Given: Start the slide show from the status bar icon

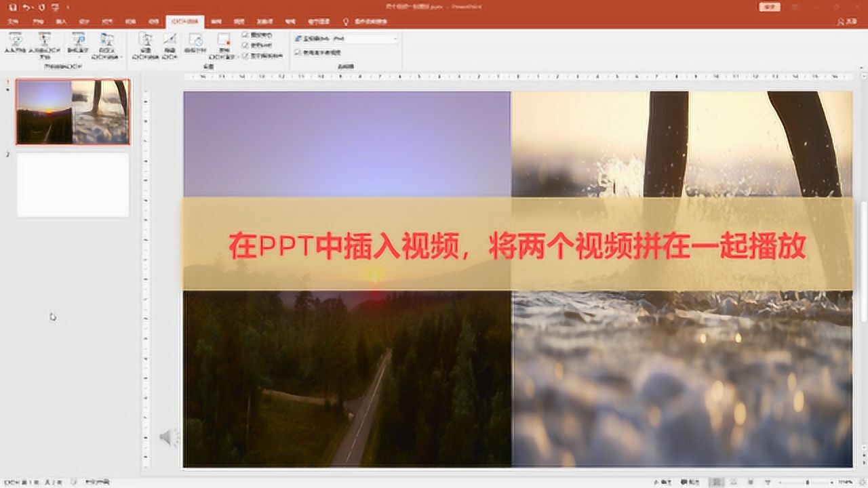Looking at the screenshot, I should pyautogui.click(x=769, y=482).
